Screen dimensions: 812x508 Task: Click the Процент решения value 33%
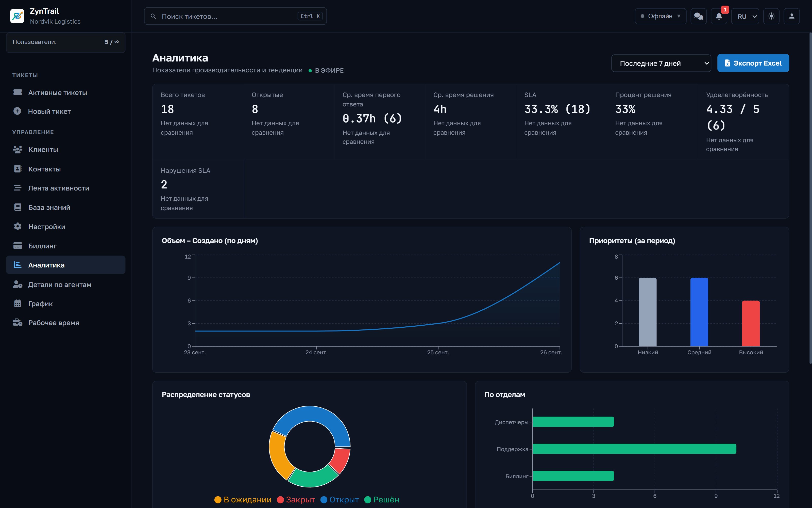point(625,109)
